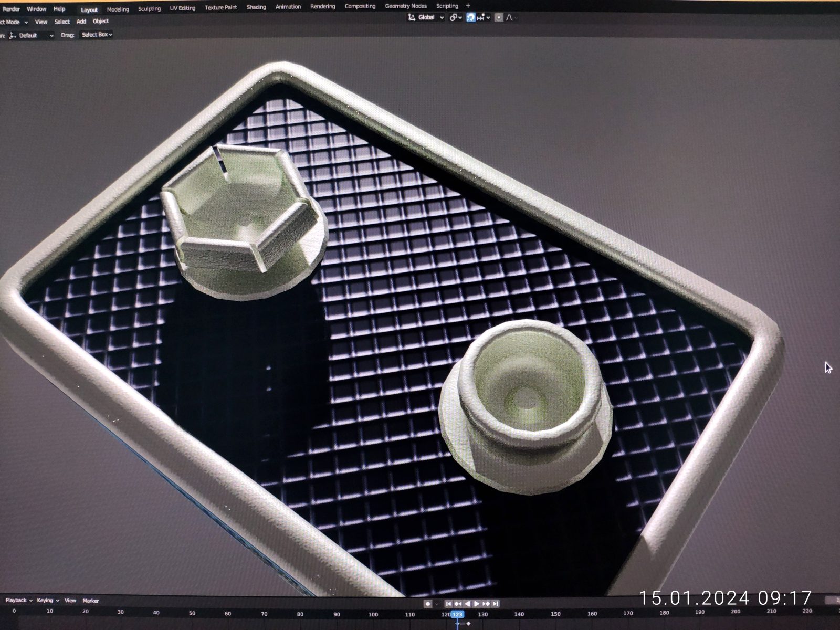Switch to the Shading workspace tab
The image size is (840, 630).
click(x=256, y=7)
